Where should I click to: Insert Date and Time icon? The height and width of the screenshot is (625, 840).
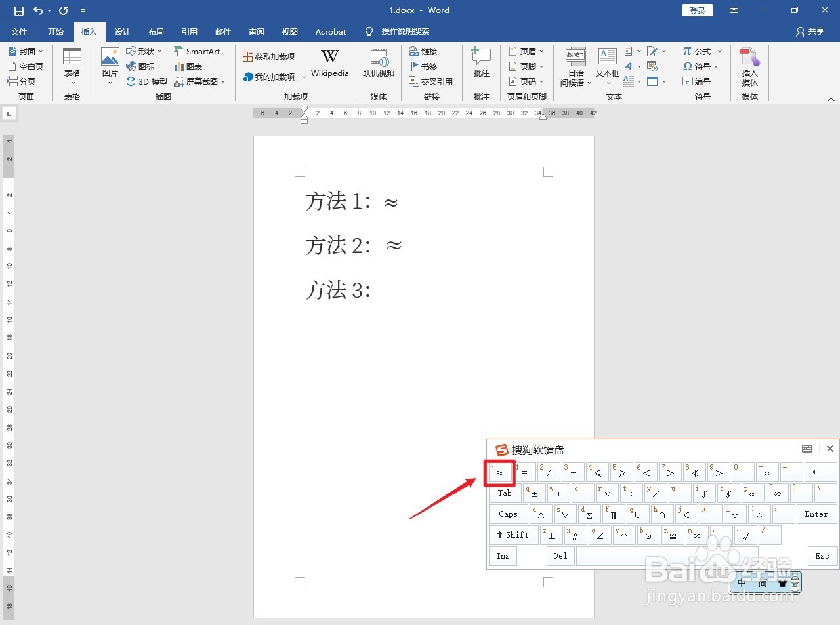(652, 66)
